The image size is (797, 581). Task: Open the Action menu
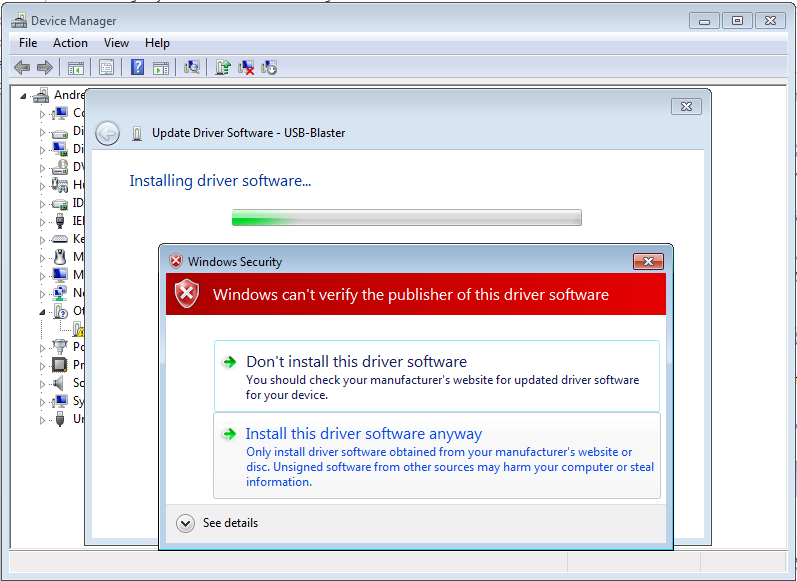70,43
